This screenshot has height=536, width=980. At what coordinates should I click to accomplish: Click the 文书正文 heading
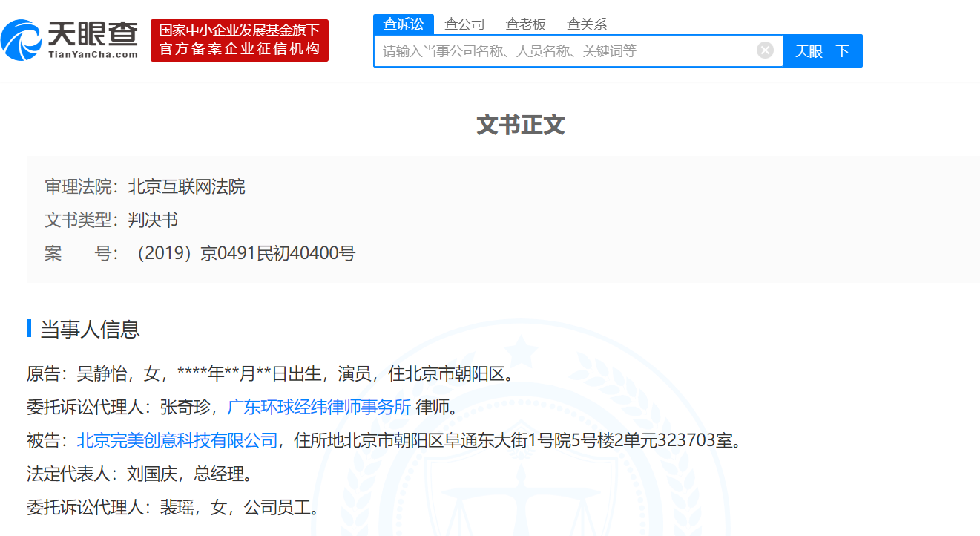(x=521, y=125)
